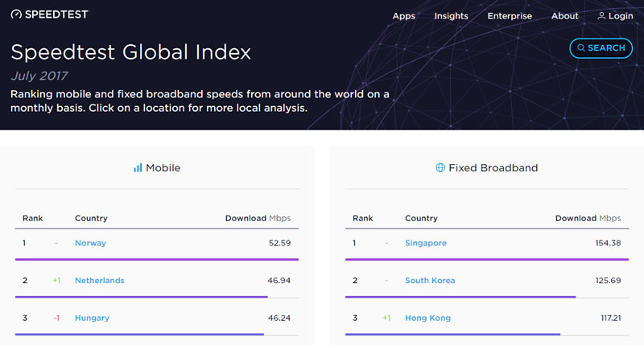Open South Korea fixed broadband details

pyautogui.click(x=430, y=280)
